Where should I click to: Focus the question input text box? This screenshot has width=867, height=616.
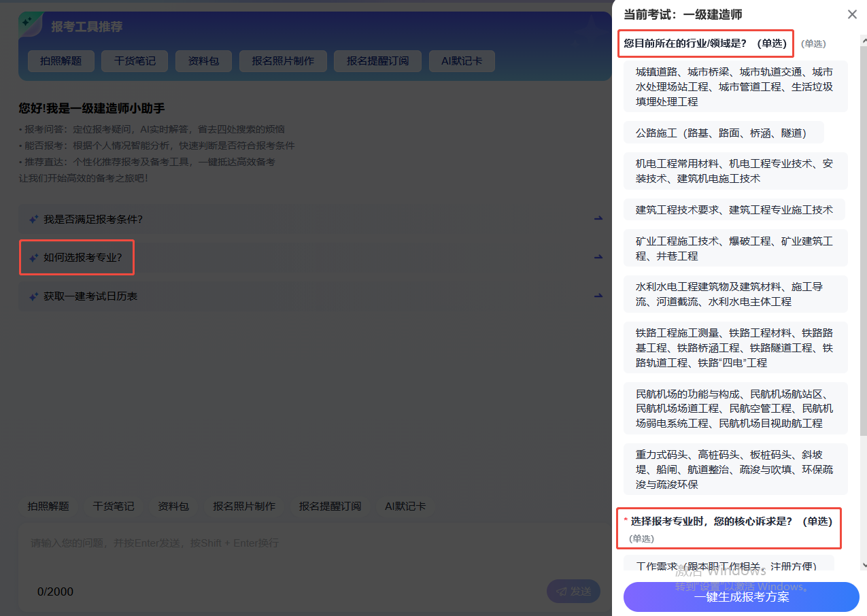pos(286,551)
